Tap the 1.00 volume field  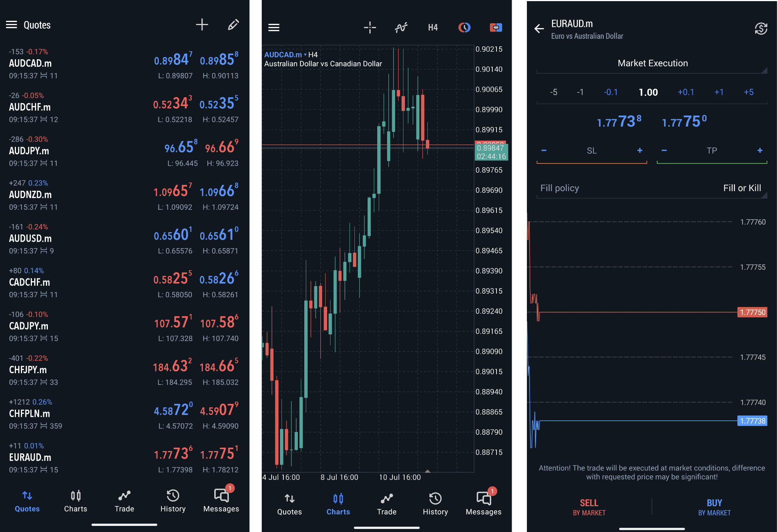(648, 92)
